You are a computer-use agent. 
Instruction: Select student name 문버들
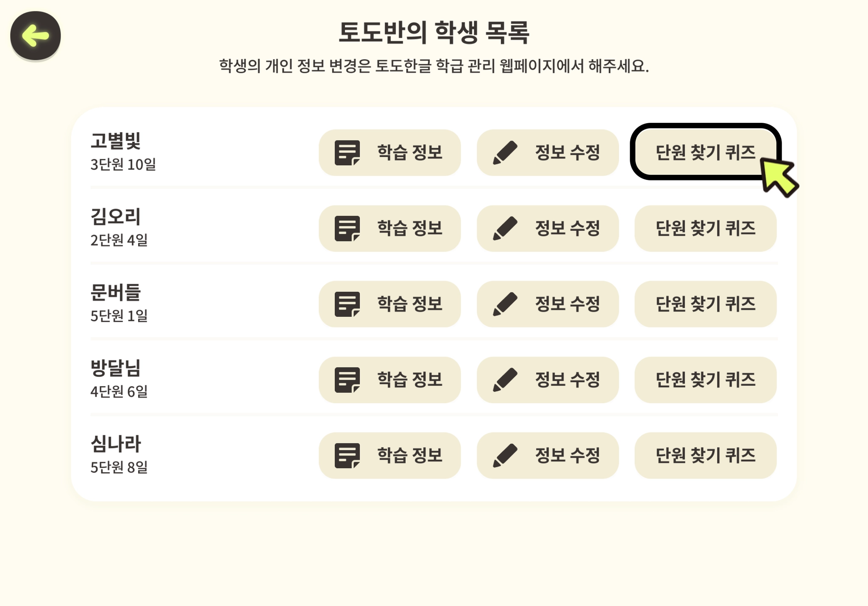click(115, 293)
